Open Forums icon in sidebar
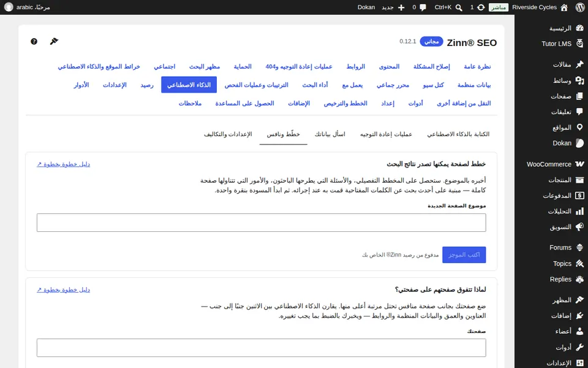 [580, 247]
